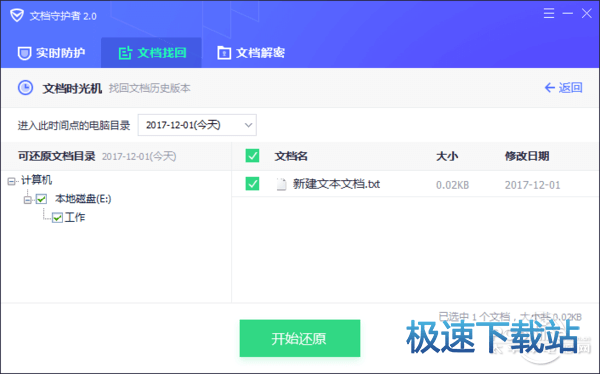Open the hamburger menu in the title bar
The height and width of the screenshot is (374, 600).
[x=549, y=13]
